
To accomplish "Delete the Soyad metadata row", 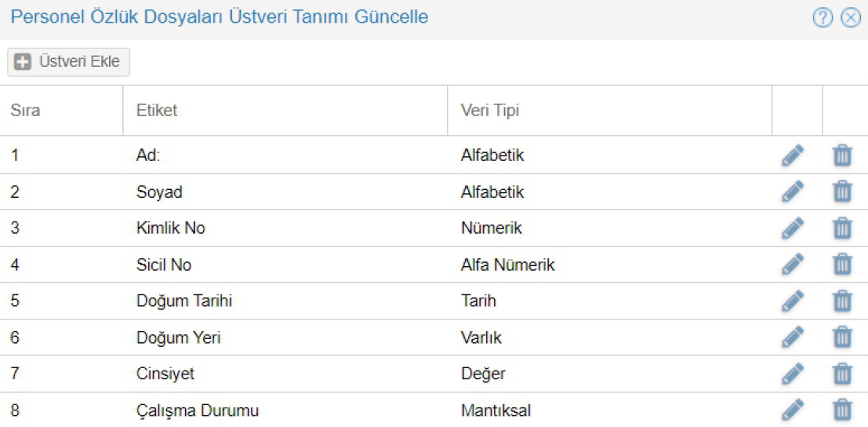I will (841, 192).
